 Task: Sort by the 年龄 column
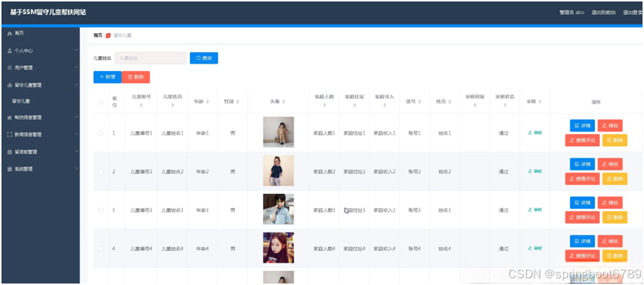pyautogui.click(x=208, y=101)
